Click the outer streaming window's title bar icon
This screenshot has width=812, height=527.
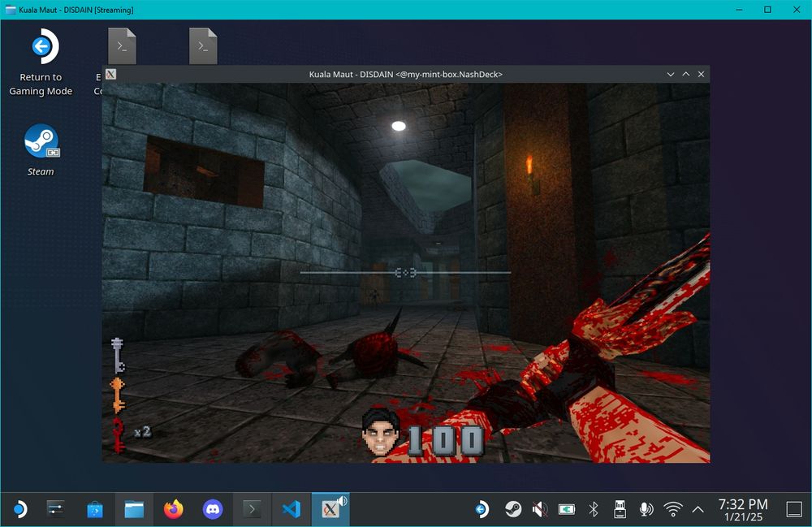[11, 10]
